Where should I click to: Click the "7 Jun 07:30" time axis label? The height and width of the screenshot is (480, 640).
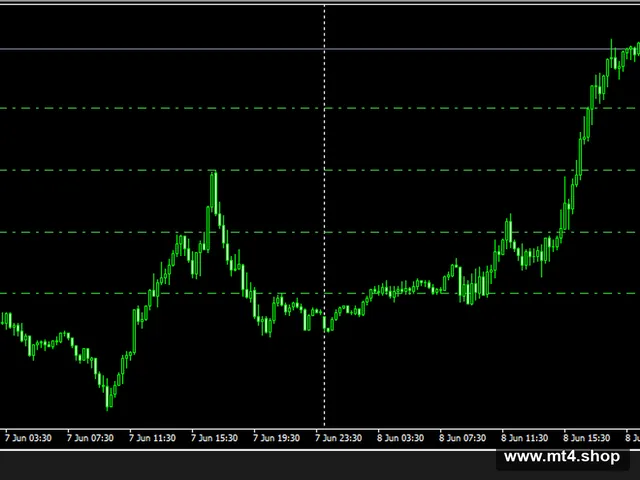click(90, 438)
